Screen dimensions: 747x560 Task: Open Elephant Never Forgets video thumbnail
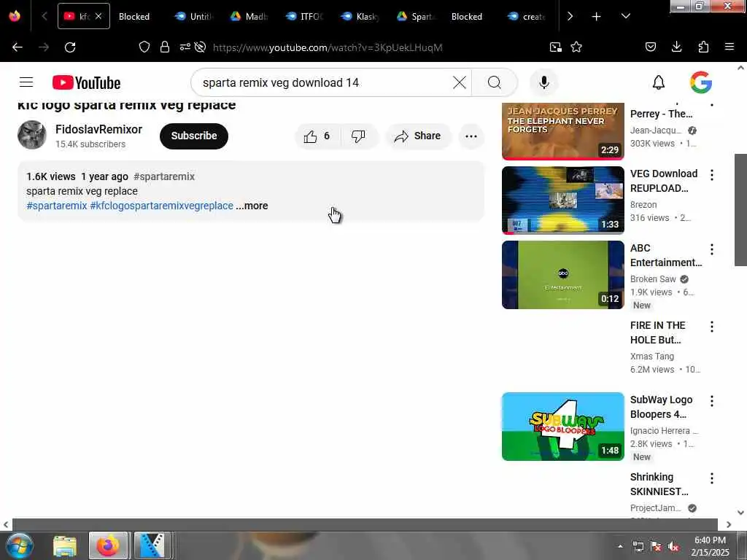coord(563,131)
